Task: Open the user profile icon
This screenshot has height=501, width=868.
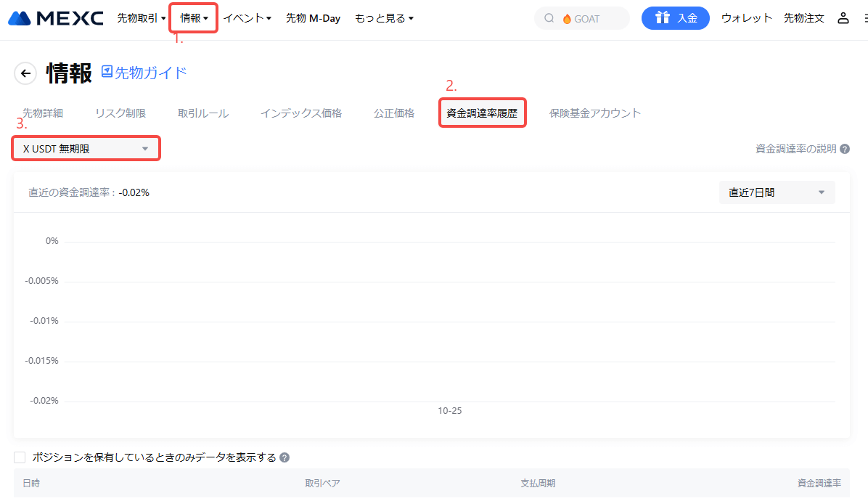Action: pyautogui.click(x=843, y=18)
